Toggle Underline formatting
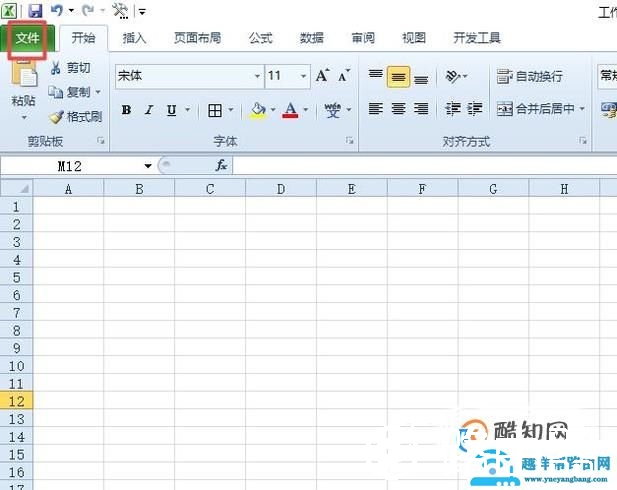The width and height of the screenshot is (617, 490). (171, 110)
